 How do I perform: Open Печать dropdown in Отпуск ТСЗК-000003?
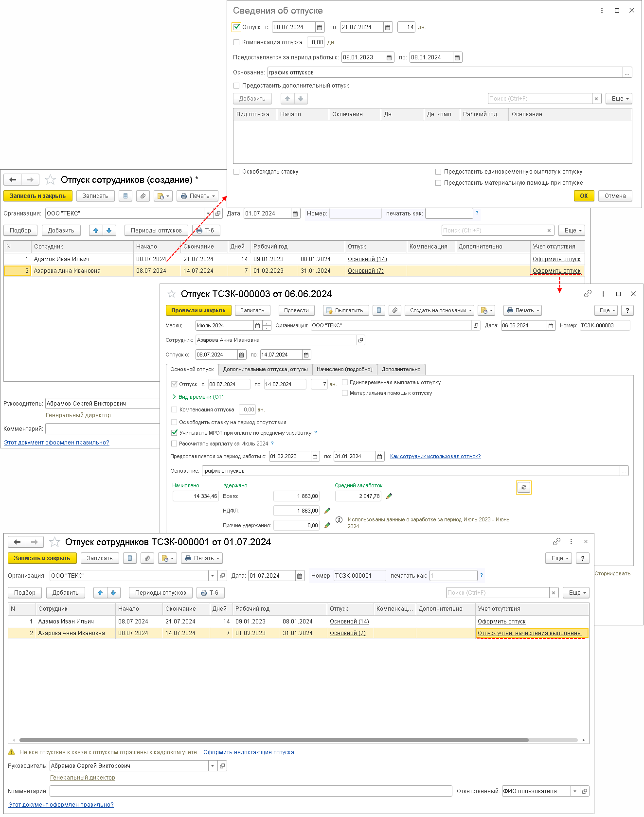click(x=522, y=310)
